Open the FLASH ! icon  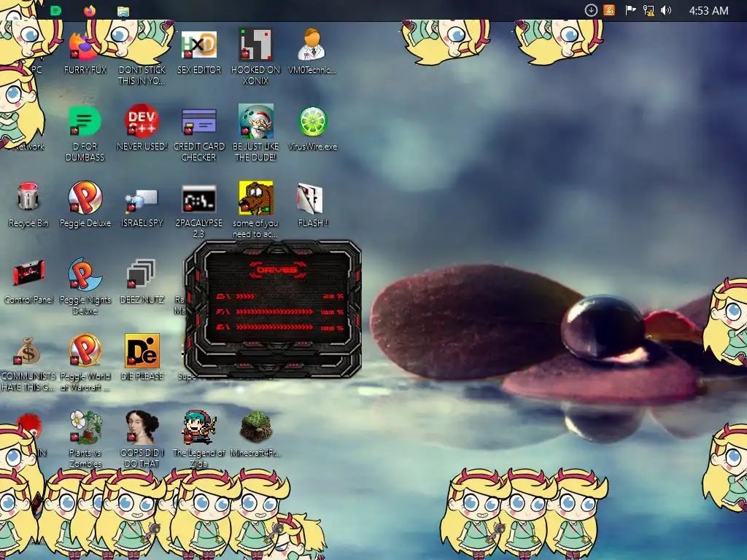coord(312,205)
